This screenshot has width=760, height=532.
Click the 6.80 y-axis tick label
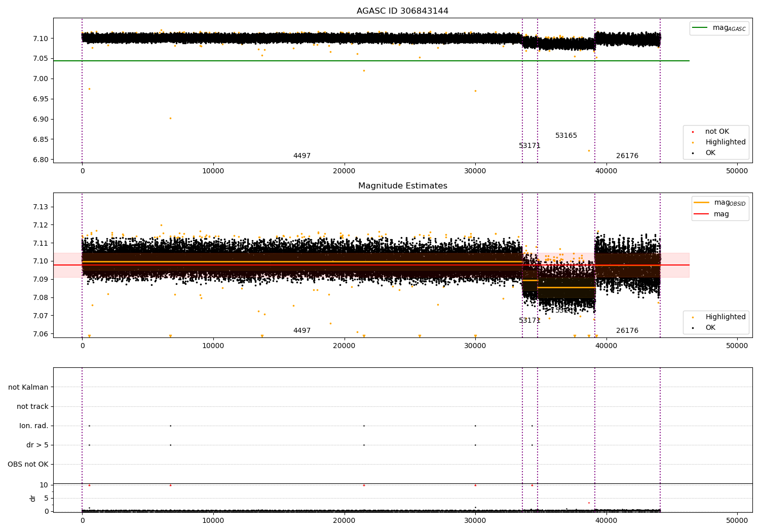pos(41,160)
